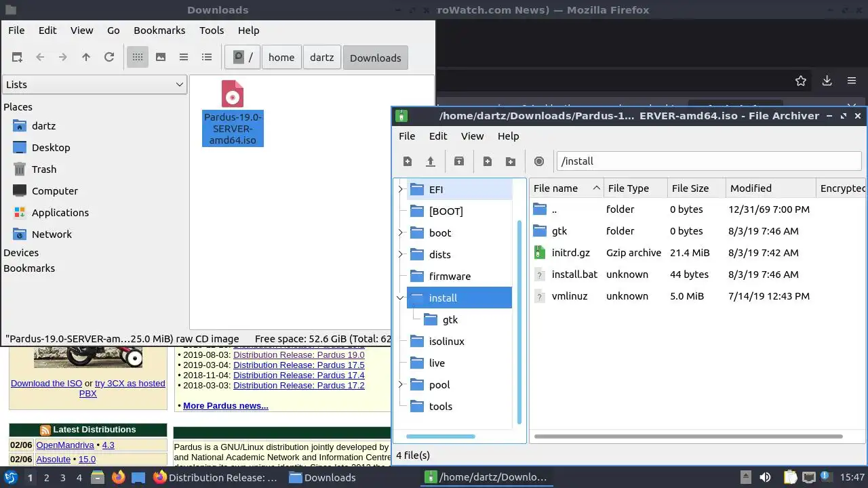The height and width of the screenshot is (488, 868).
Task: Collapse the install folder in archive tree
Action: (400, 298)
